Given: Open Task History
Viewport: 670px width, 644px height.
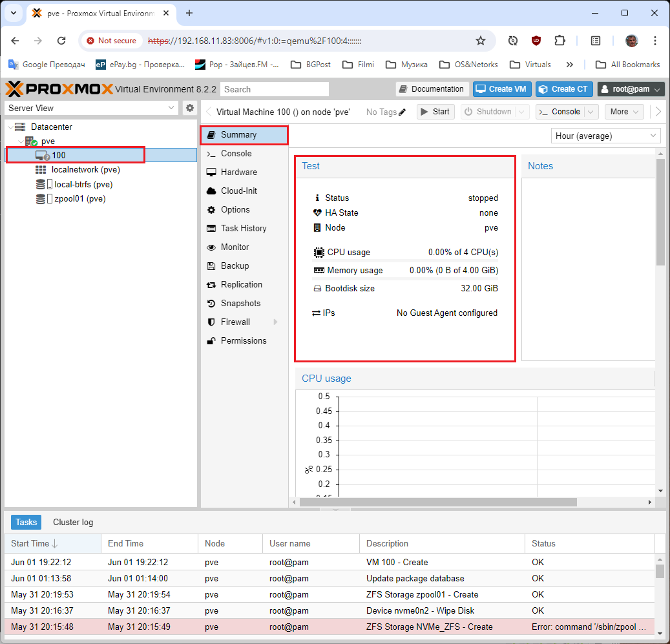Looking at the screenshot, I should tap(244, 229).
